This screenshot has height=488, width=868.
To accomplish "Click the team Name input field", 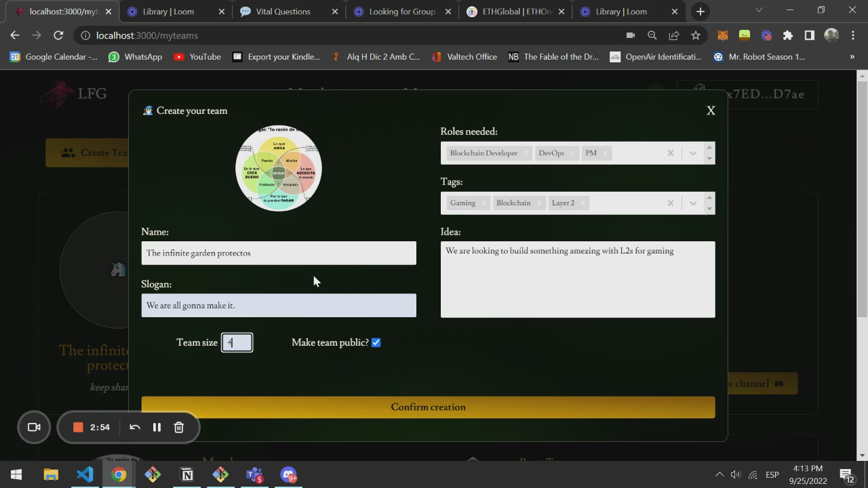I will tap(279, 253).
